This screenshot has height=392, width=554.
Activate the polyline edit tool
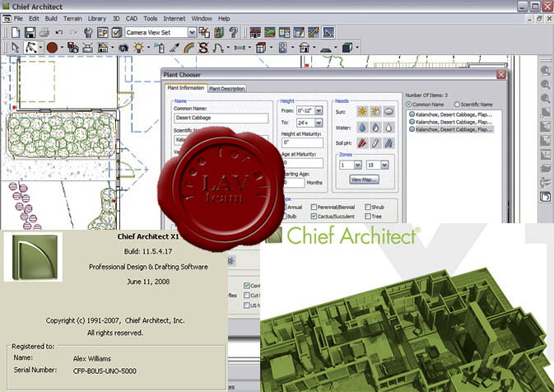(30, 48)
